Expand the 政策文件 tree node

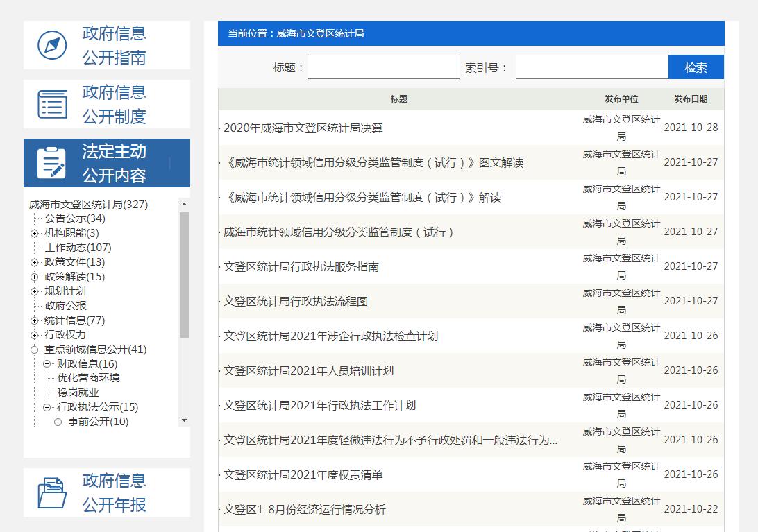click(x=35, y=262)
